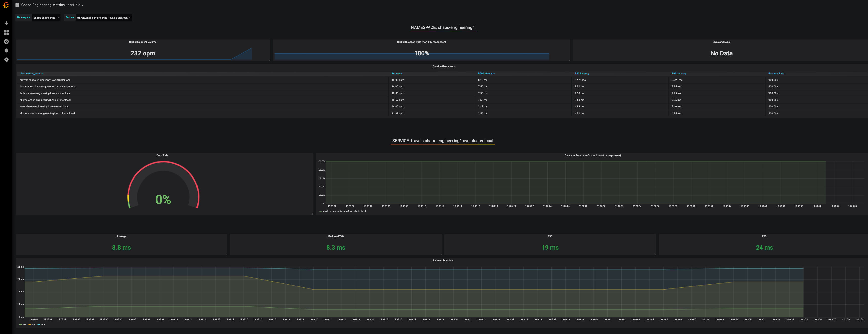Sort table by Requests column
Image resolution: width=868 pixels, height=334 pixels.
pyautogui.click(x=397, y=73)
